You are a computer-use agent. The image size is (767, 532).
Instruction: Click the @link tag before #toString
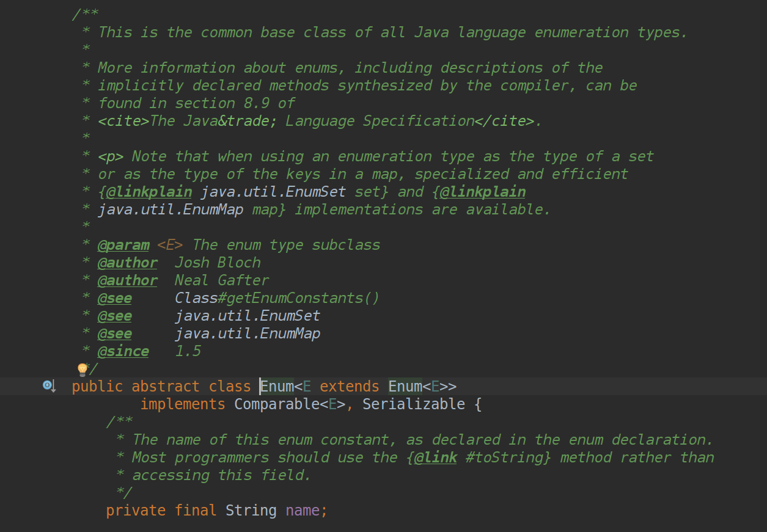(x=435, y=457)
